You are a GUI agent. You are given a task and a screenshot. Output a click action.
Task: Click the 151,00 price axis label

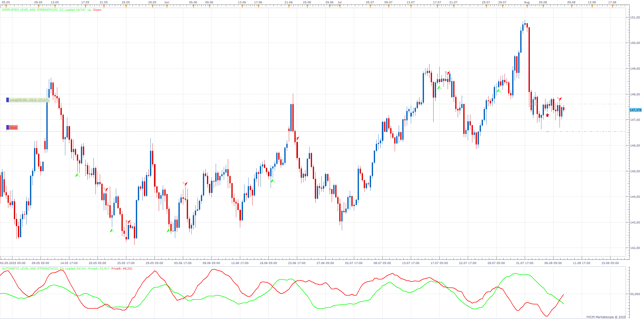tap(635, 17)
